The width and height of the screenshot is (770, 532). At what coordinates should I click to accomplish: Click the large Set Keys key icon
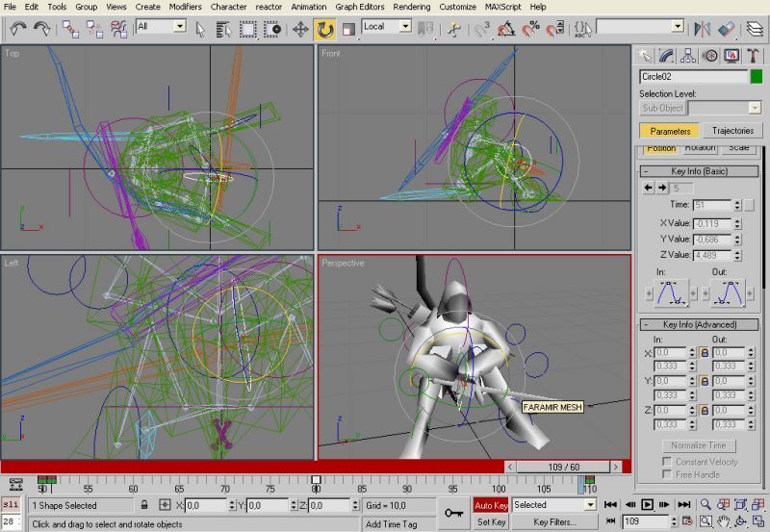click(453, 514)
